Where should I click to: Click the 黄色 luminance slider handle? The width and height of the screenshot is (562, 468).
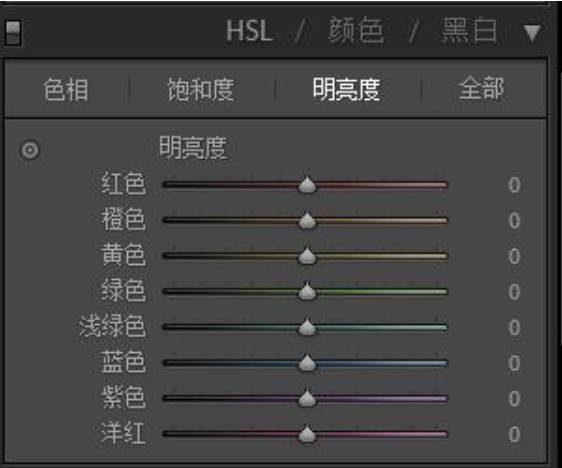(x=307, y=256)
